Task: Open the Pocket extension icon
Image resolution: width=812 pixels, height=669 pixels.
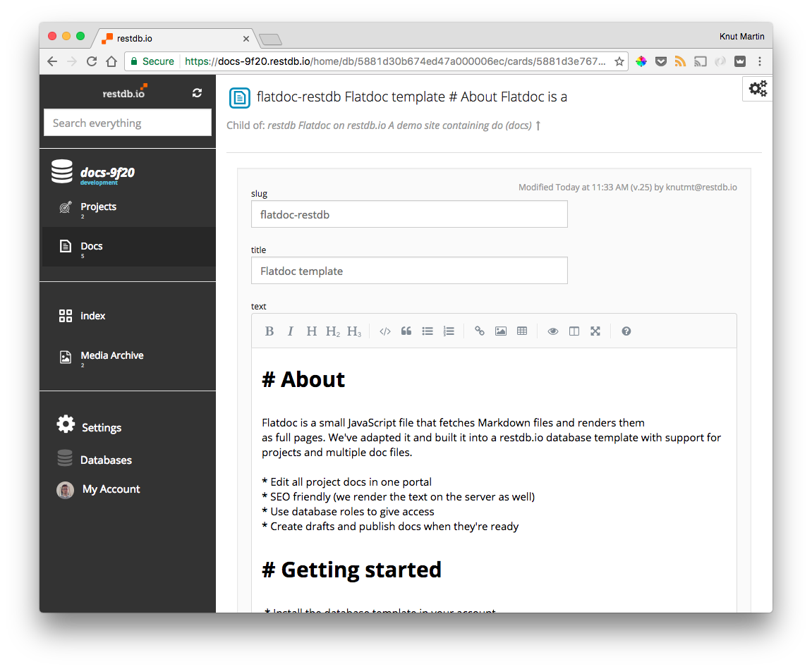Action: point(661,61)
